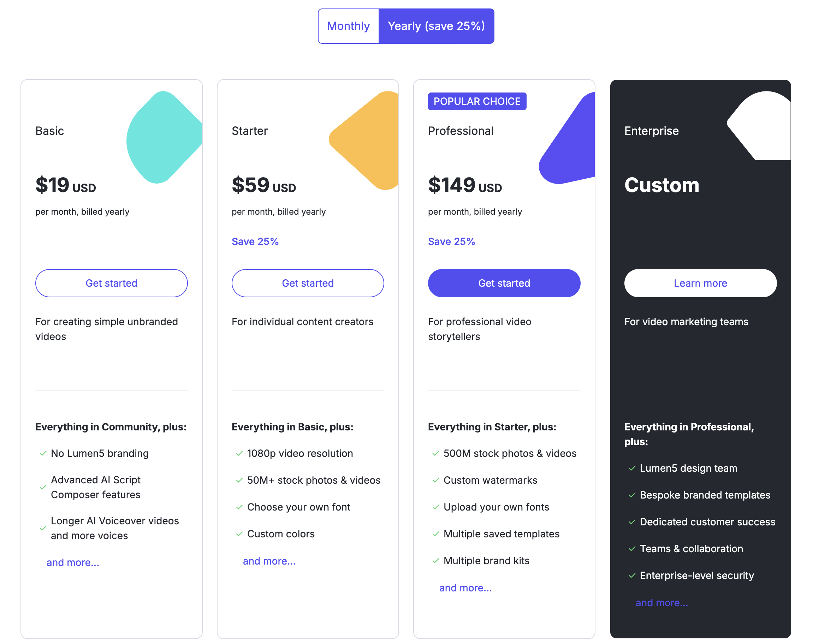Switch billing to Monthly

pyautogui.click(x=348, y=26)
